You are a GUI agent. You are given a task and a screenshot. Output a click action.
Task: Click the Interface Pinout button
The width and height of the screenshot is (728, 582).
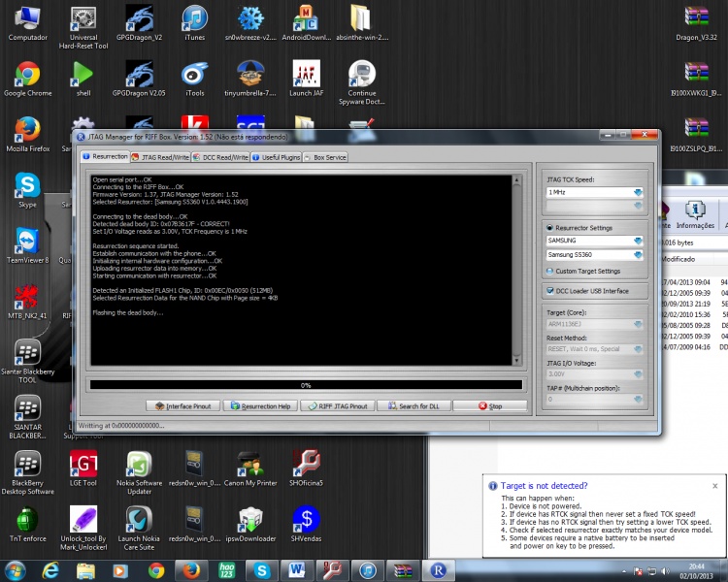click(x=182, y=406)
